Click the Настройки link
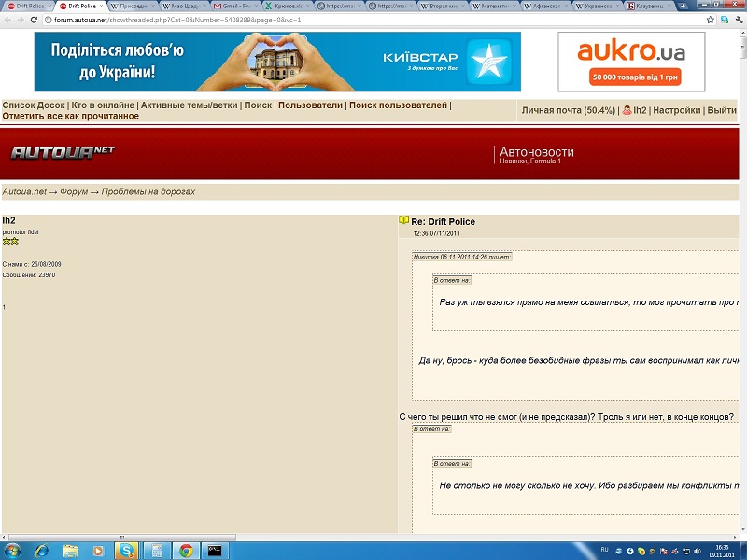This screenshot has height=560, width=747. (676, 110)
